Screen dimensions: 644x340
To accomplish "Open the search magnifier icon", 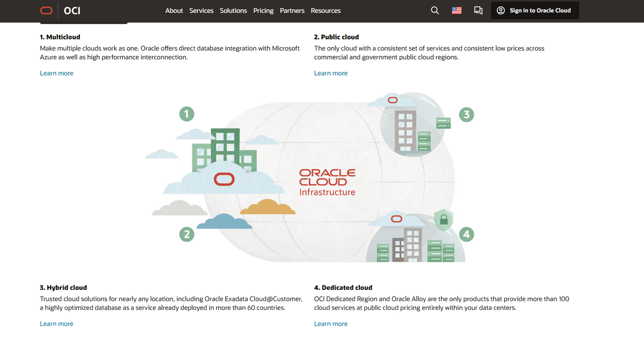I will click(x=435, y=10).
